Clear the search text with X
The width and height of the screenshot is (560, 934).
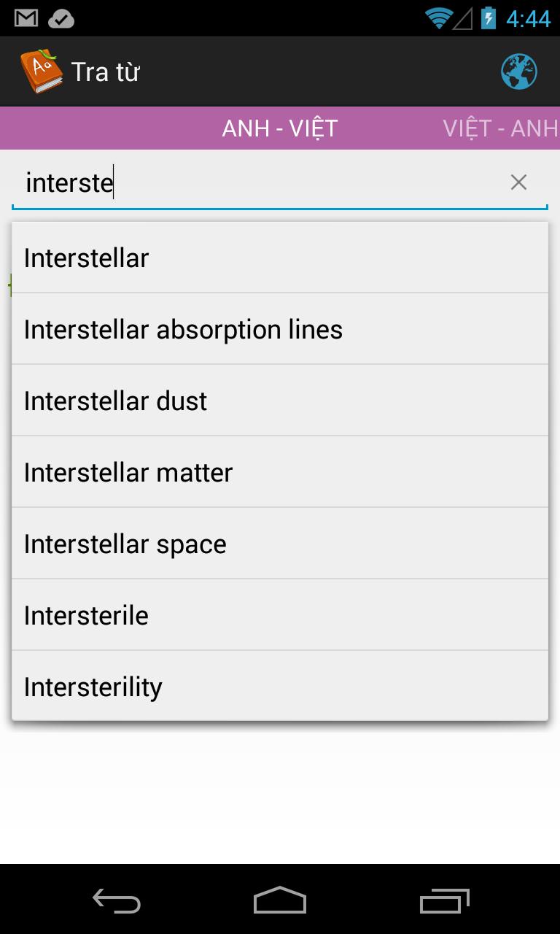pos(518,182)
